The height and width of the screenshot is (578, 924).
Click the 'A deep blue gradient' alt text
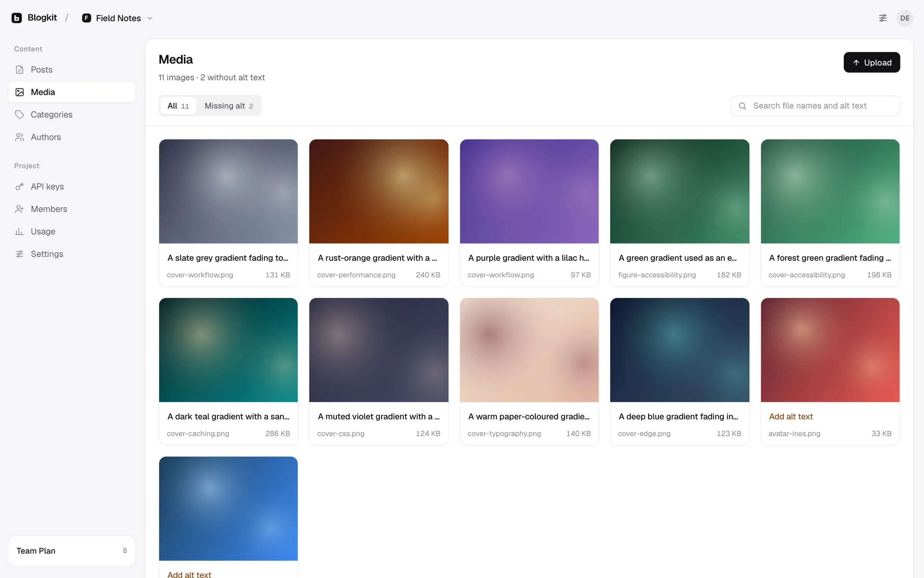tap(678, 417)
